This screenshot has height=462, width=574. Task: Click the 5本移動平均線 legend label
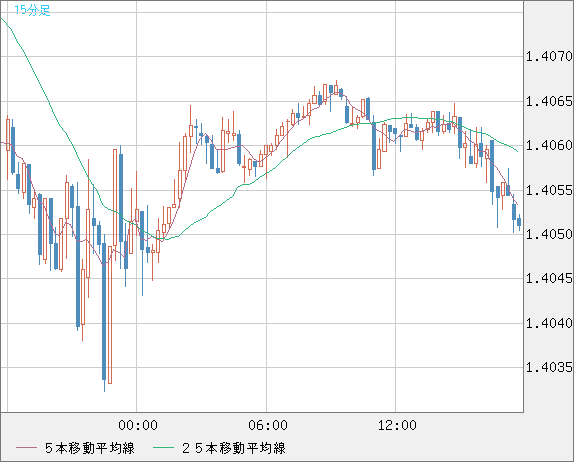tap(90, 448)
